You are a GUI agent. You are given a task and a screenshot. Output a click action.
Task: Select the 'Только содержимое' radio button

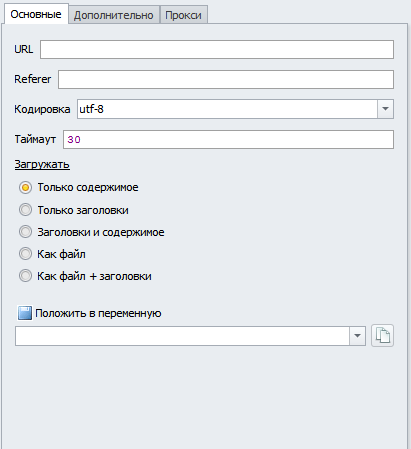click(25, 188)
